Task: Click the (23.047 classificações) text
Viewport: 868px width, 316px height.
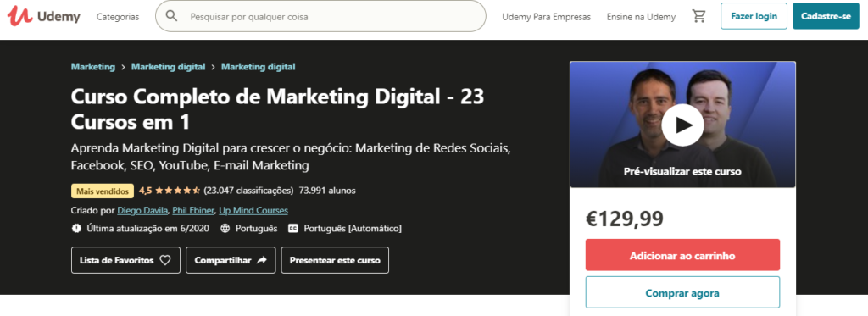Action: [248, 191]
